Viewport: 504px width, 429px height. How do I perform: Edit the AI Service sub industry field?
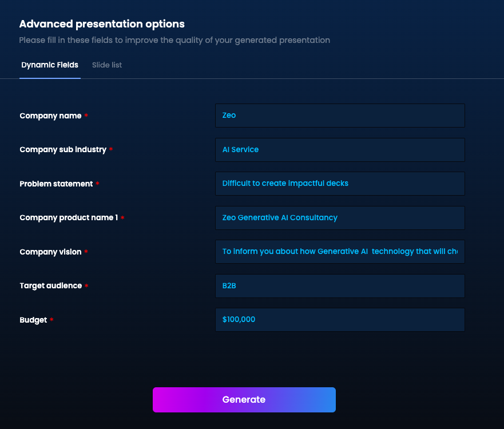pyautogui.click(x=340, y=150)
